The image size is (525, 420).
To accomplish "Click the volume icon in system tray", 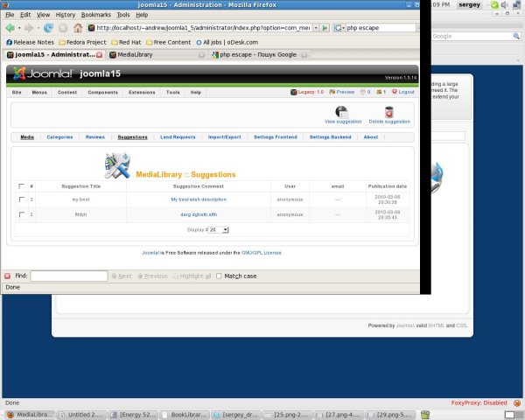I will pos(505,4).
